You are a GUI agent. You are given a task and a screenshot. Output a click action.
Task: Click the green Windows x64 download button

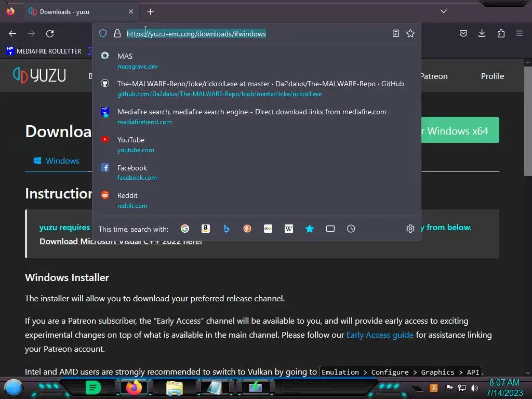coord(460,130)
